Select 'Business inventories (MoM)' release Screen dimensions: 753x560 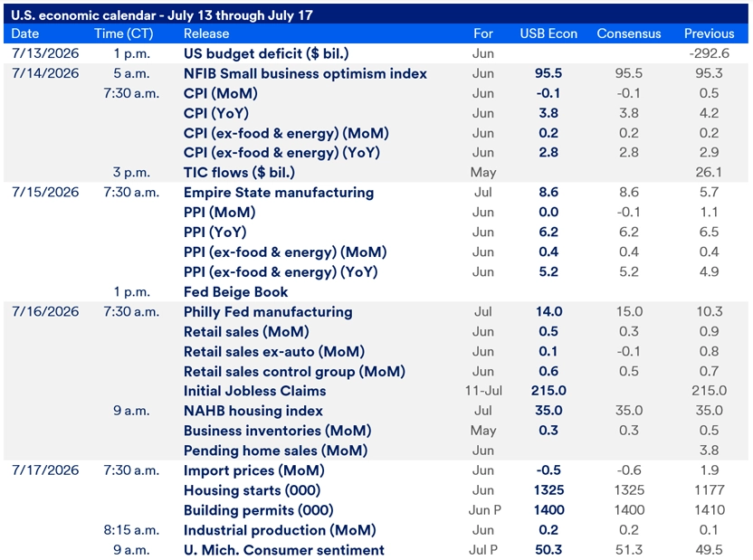278,431
